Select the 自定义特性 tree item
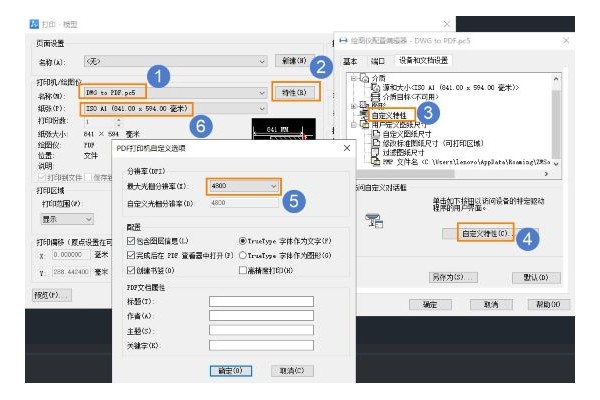This screenshot has width=600, height=400. point(389,115)
